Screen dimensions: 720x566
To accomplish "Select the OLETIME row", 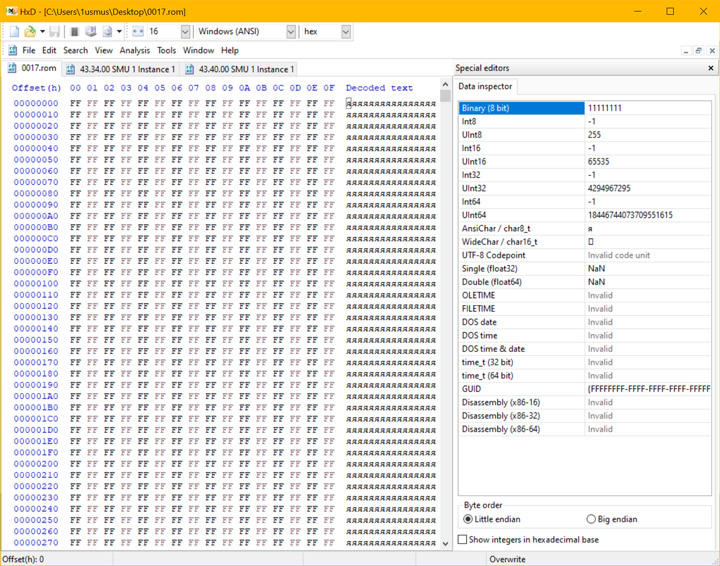I will tap(585, 295).
